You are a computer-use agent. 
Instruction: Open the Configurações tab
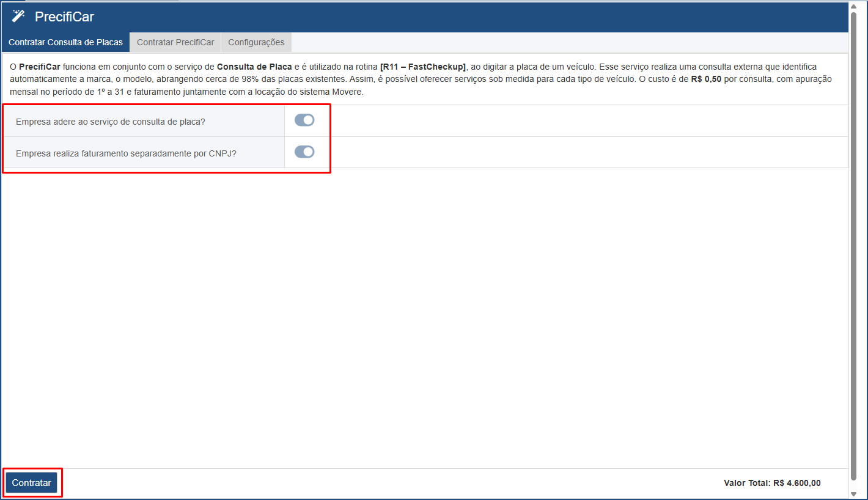(x=256, y=42)
